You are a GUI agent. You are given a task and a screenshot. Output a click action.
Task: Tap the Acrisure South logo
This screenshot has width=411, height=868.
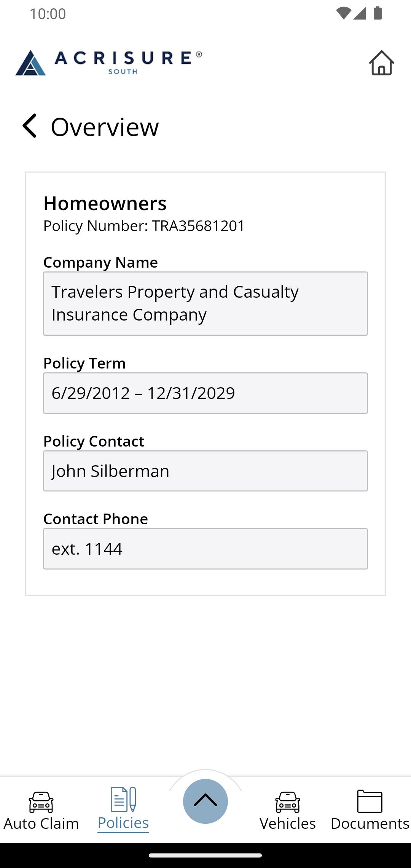click(x=109, y=62)
